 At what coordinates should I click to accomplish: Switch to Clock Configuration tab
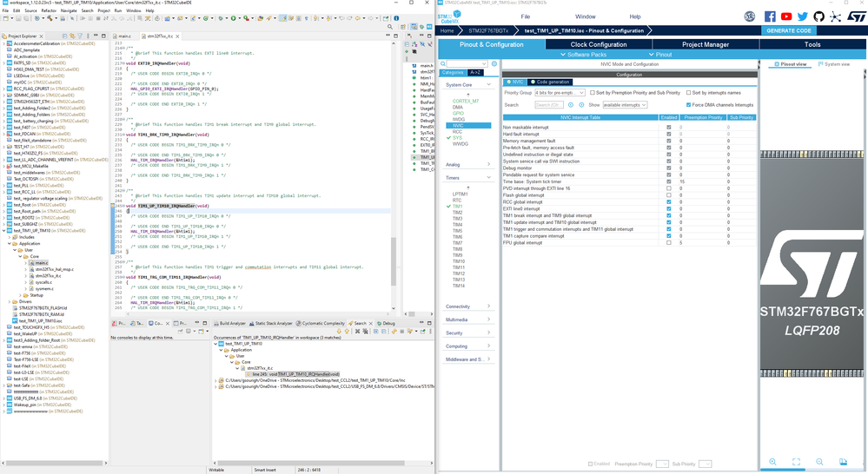pos(599,44)
